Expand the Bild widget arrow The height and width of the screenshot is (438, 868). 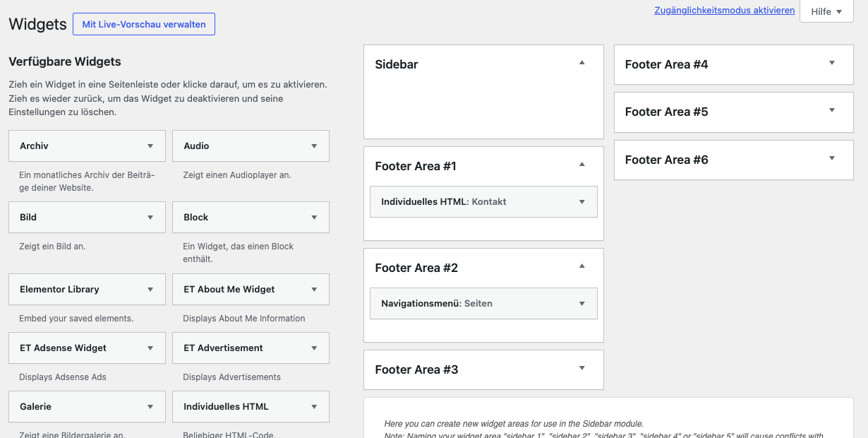click(150, 218)
